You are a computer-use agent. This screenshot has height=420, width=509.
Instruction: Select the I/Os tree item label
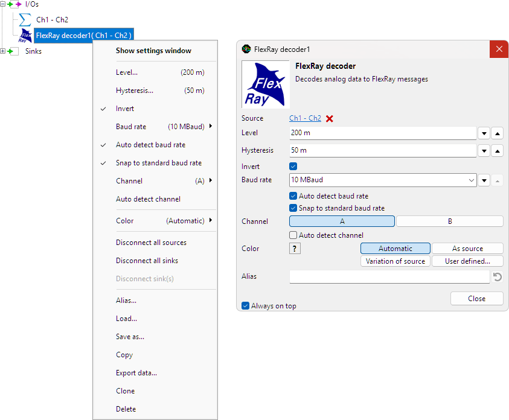tap(32, 4)
